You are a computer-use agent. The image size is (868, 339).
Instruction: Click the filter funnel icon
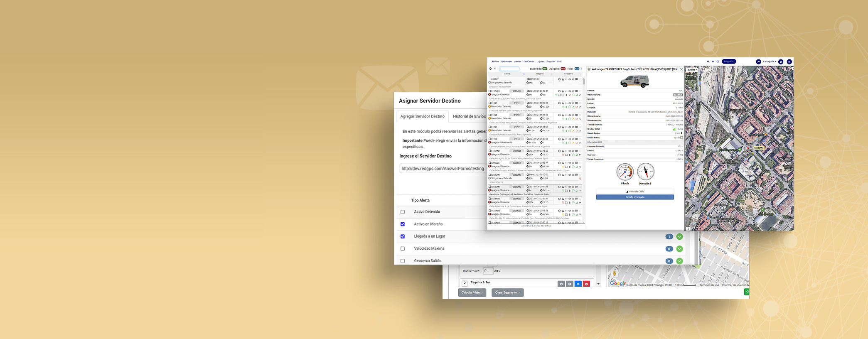(x=495, y=69)
